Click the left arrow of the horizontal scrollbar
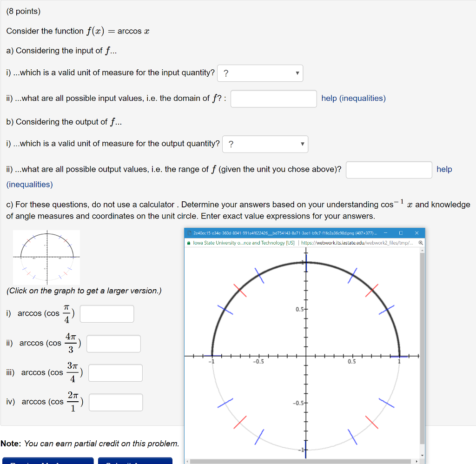Image resolution: width=476 pixels, height=464 pixels. (x=188, y=461)
